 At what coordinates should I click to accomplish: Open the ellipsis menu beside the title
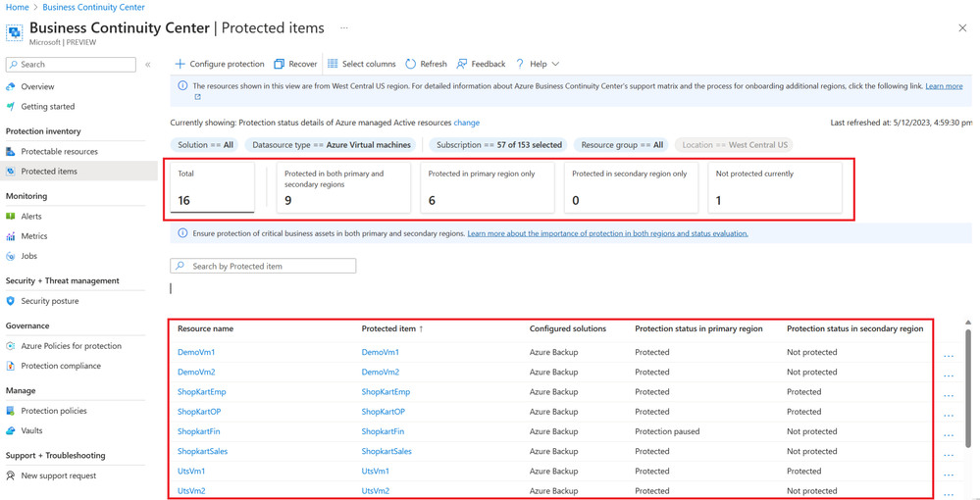(x=343, y=28)
